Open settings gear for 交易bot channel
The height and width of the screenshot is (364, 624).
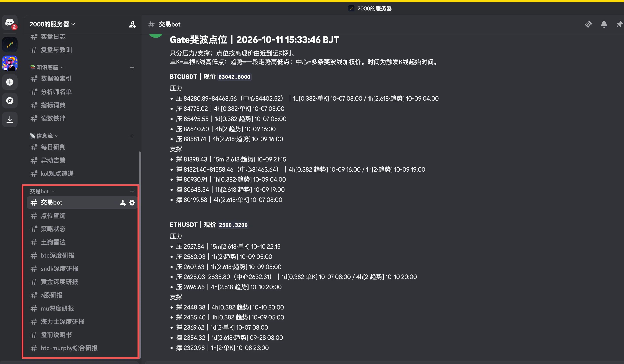click(x=132, y=203)
